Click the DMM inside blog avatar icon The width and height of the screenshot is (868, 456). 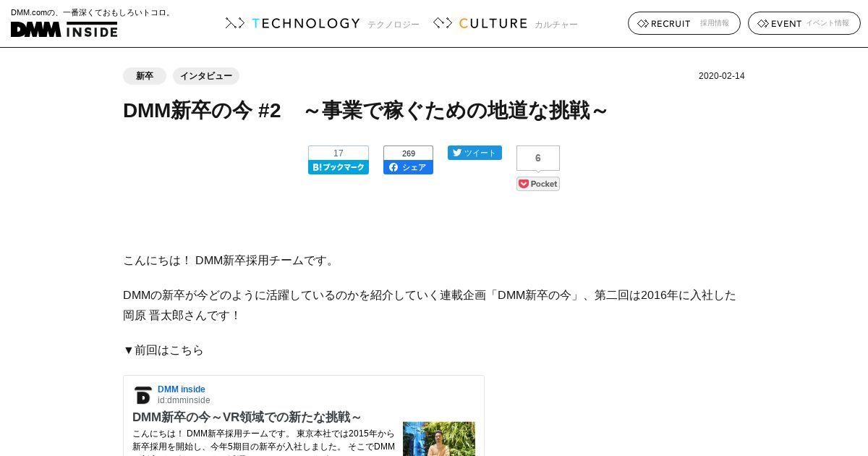point(143,395)
